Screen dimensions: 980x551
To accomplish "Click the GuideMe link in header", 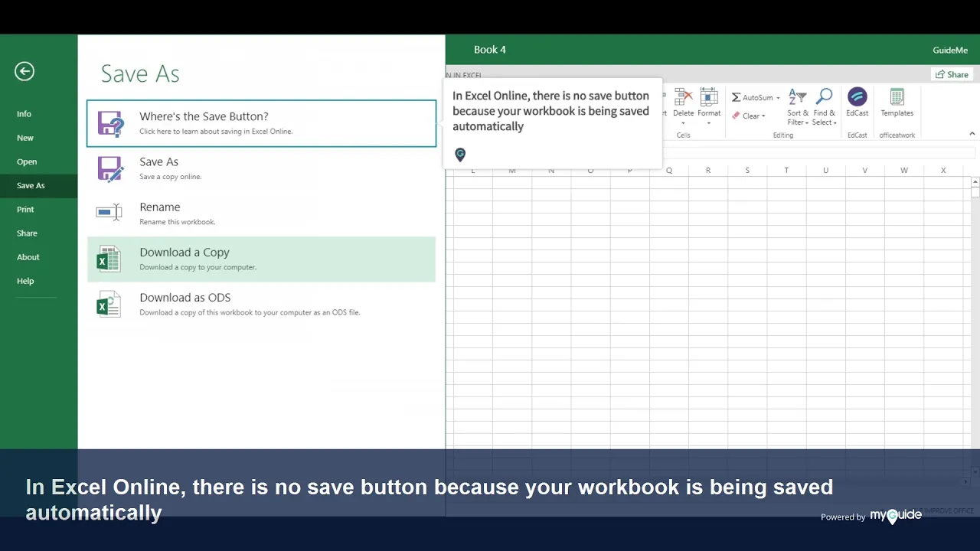I will point(950,50).
